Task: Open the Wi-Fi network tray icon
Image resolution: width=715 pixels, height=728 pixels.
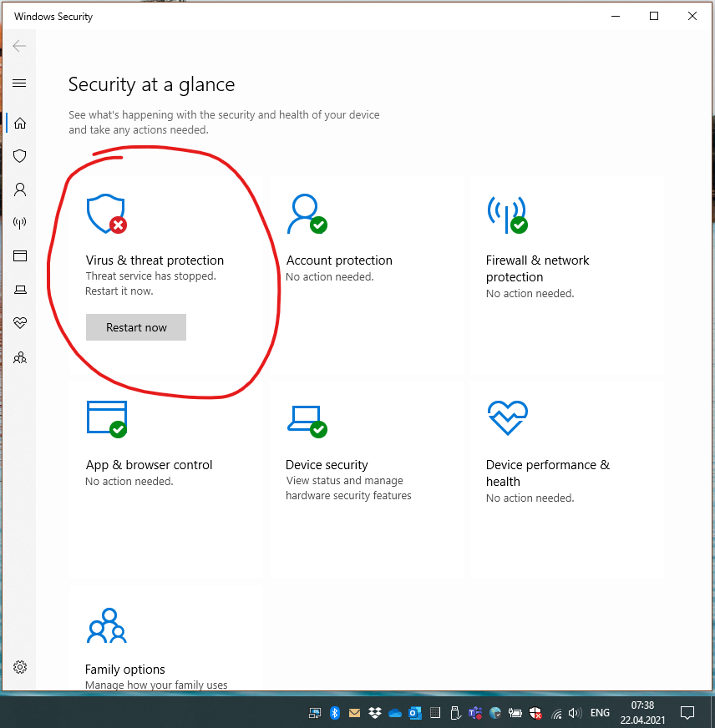Action: [556, 713]
